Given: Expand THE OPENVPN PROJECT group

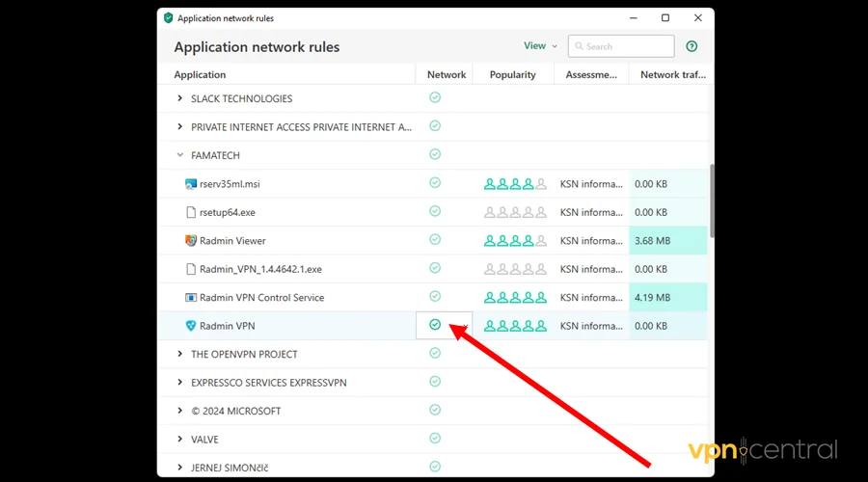Looking at the screenshot, I should click(x=180, y=354).
